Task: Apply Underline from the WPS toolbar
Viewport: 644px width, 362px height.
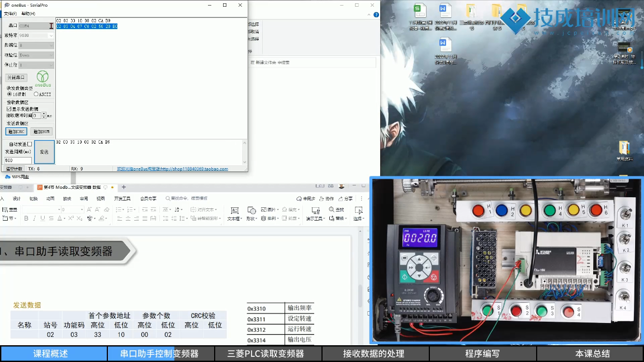Action: pos(43,218)
